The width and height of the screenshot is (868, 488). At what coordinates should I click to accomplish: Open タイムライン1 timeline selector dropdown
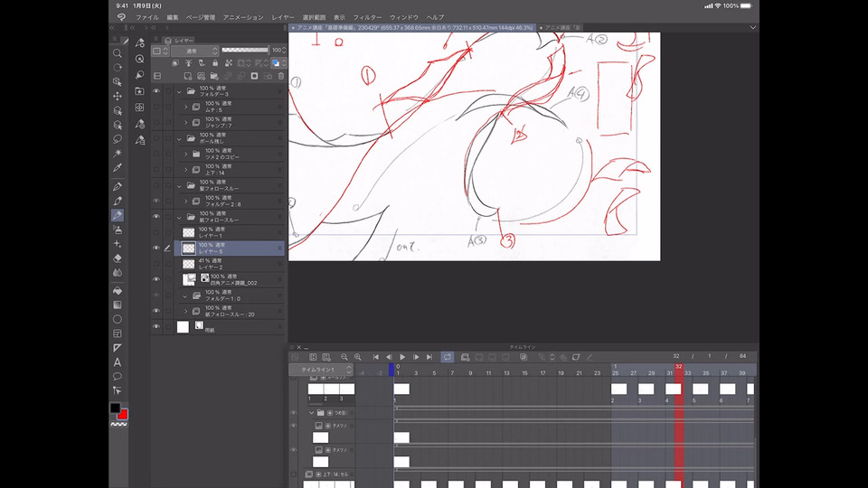coord(320,369)
